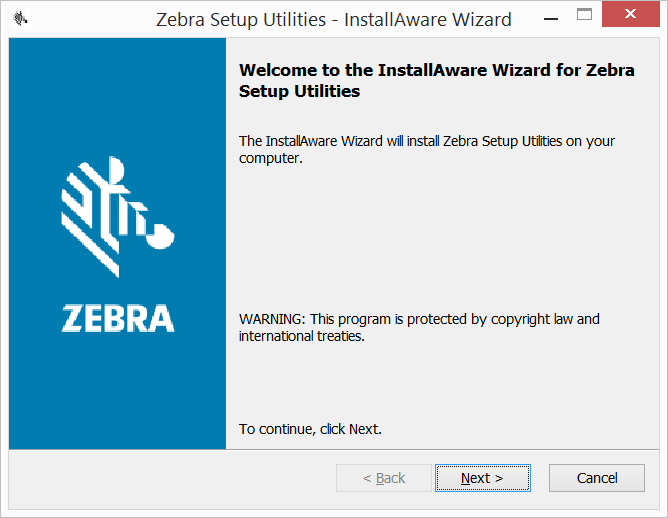
Task: Maximize the InstallAware Wizard window
Action: pos(584,14)
